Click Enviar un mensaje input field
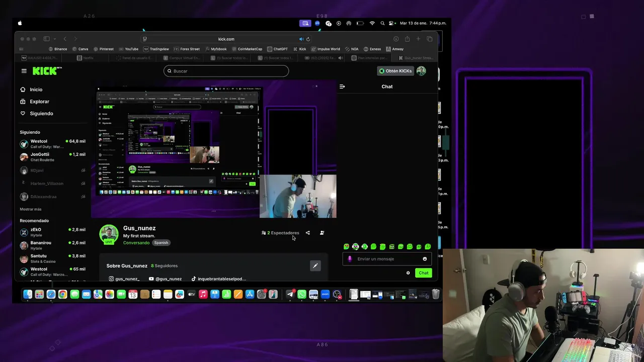The height and width of the screenshot is (362, 644). pyautogui.click(x=387, y=259)
